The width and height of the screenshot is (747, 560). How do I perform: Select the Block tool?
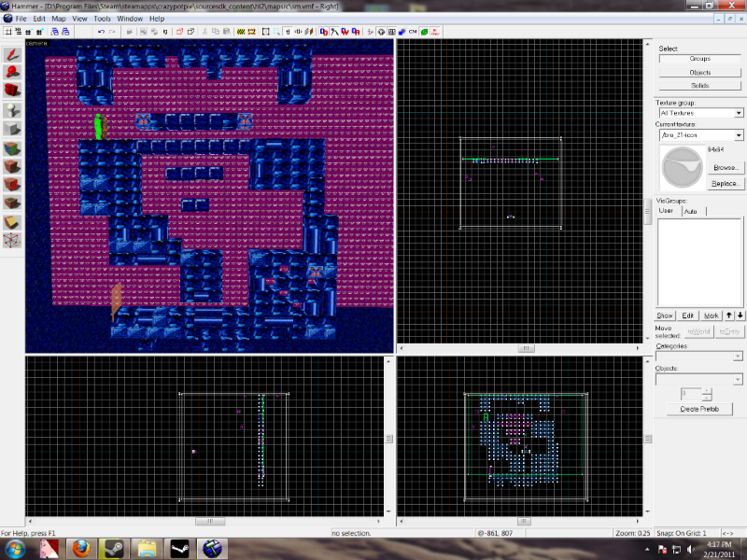pos(12,129)
